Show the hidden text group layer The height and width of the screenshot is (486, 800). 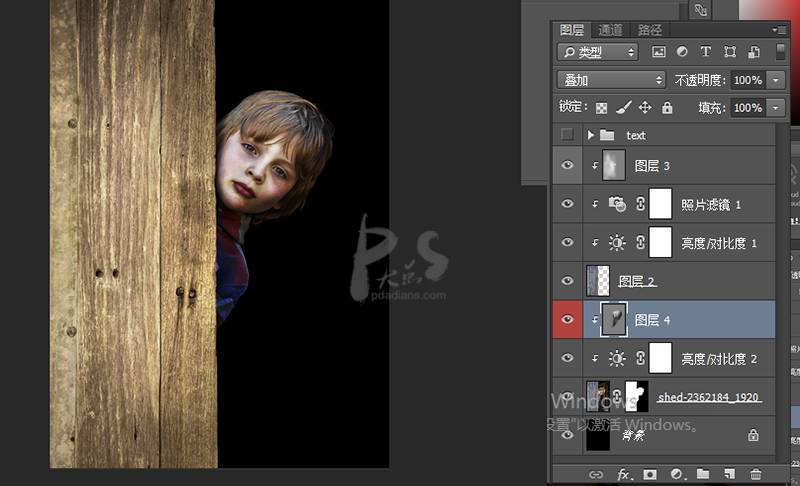coord(567,135)
